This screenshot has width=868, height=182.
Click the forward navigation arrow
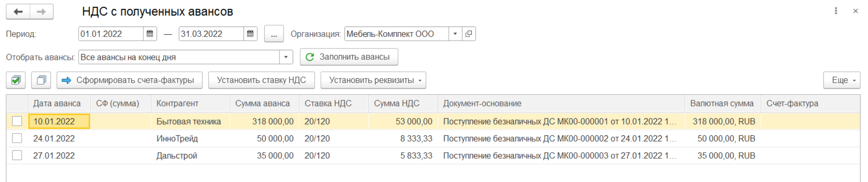(41, 12)
